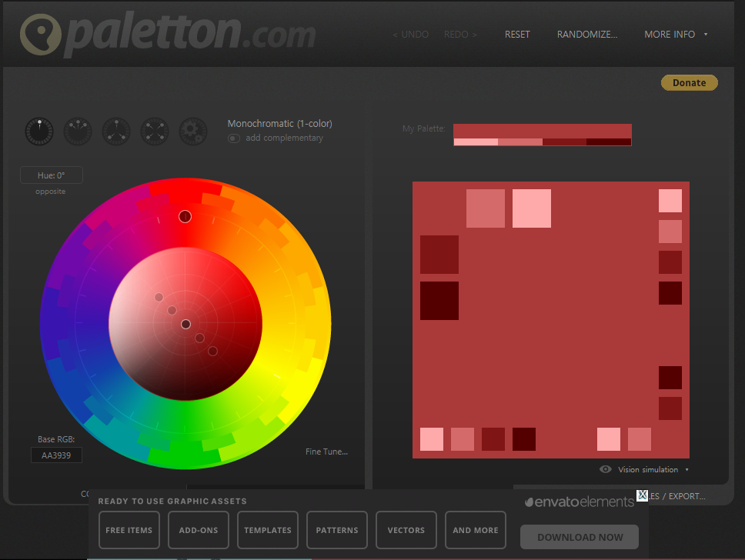Click the Paletton logo icon
The height and width of the screenshot is (560, 745).
point(41,34)
